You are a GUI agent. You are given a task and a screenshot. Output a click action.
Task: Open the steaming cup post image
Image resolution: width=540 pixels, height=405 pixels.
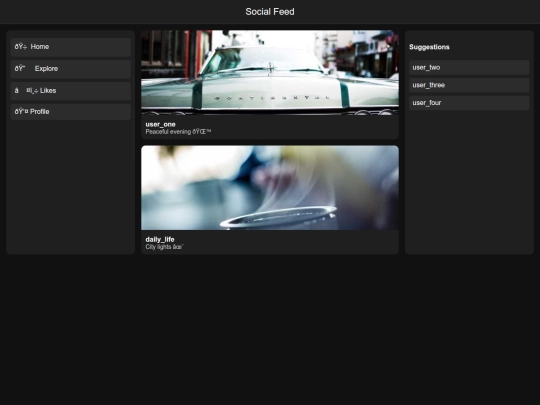270,188
